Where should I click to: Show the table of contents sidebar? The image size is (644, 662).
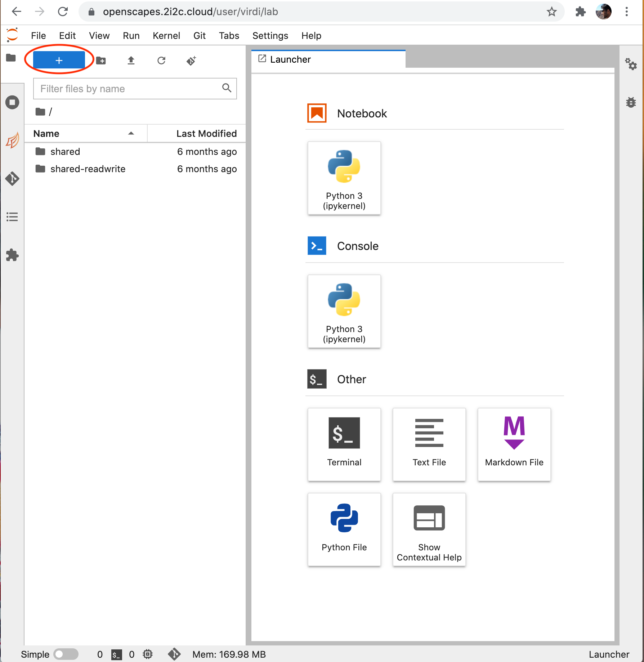[x=12, y=217]
